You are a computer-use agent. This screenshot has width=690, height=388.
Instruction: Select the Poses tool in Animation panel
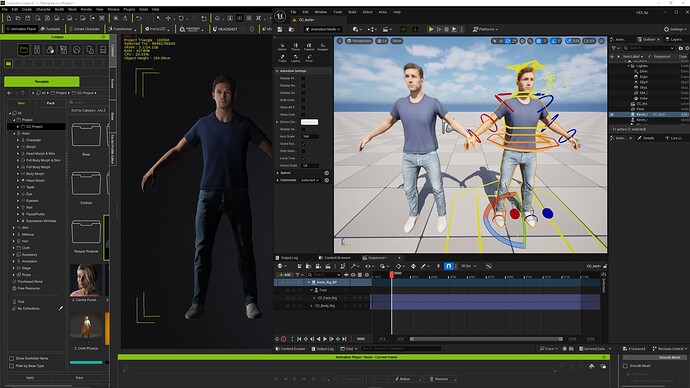[296, 47]
